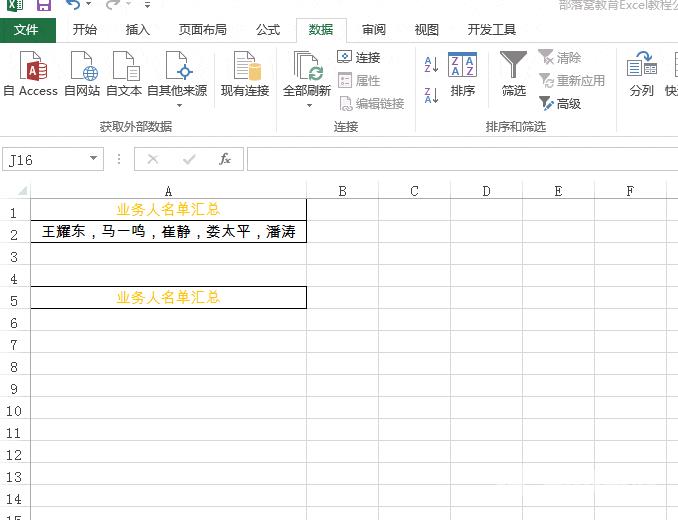Image resolution: width=678 pixels, height=520 pixels.
Task: Open the Undo history dropdown arrow
Action: (89, 4)
